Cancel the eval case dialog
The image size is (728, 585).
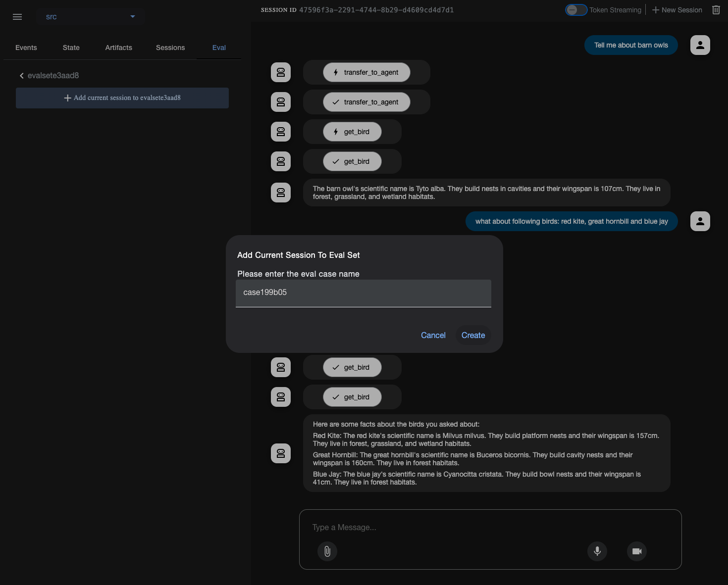tap(433, 335)
